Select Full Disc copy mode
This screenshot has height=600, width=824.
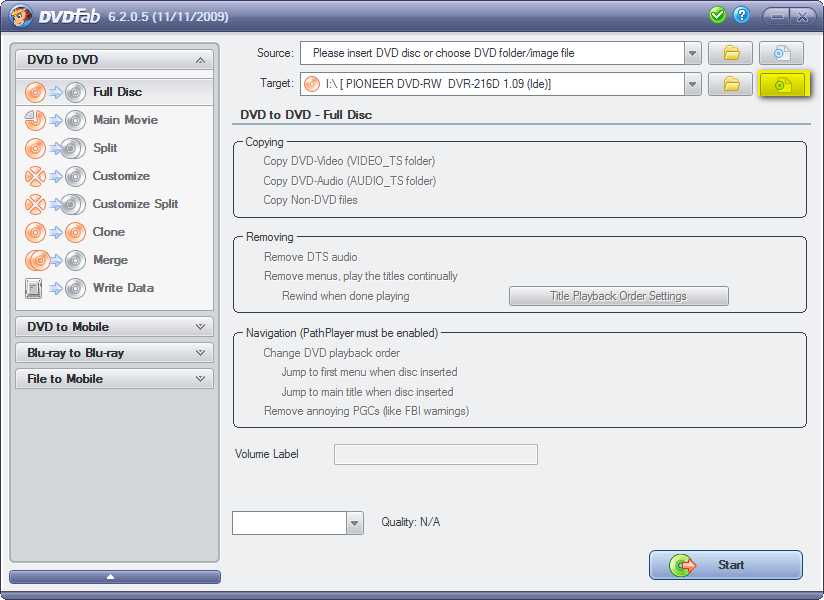115,92
